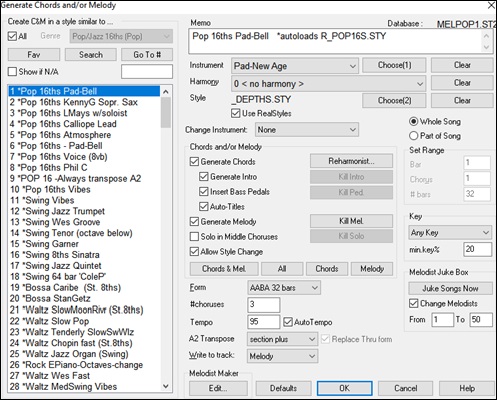Click into the Memo text box
This screenshot has width=497, height=400.
[335, 41]
